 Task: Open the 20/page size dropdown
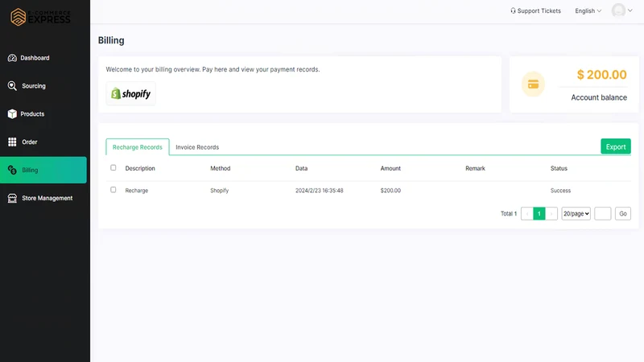click(576, 213)
